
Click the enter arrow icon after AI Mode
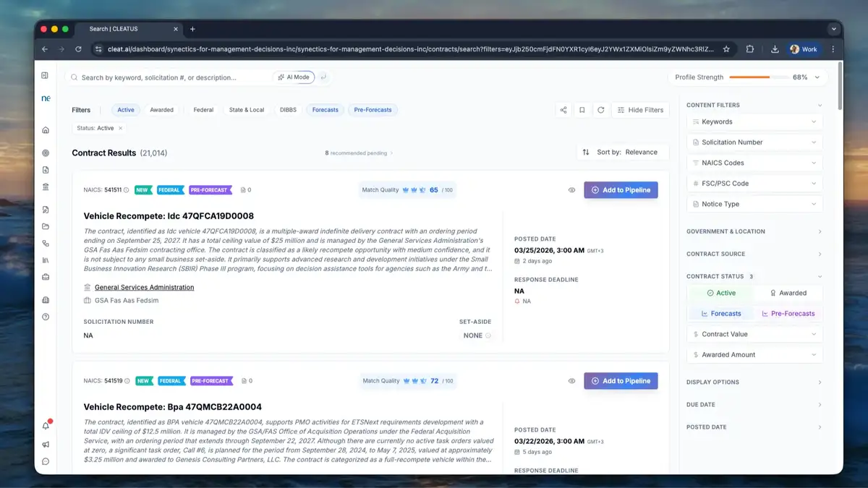click(x=323, y=77)
